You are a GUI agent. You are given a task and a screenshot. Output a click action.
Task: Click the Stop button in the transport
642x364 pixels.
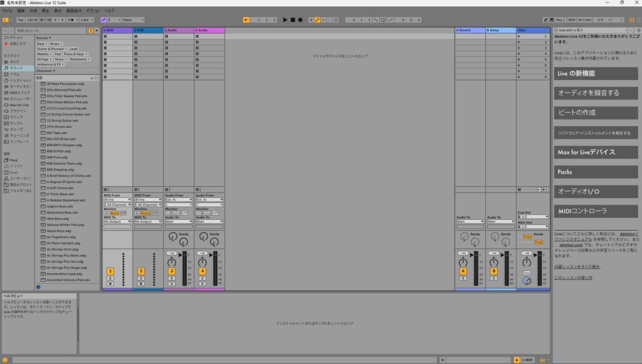click(x=293, y=19)
